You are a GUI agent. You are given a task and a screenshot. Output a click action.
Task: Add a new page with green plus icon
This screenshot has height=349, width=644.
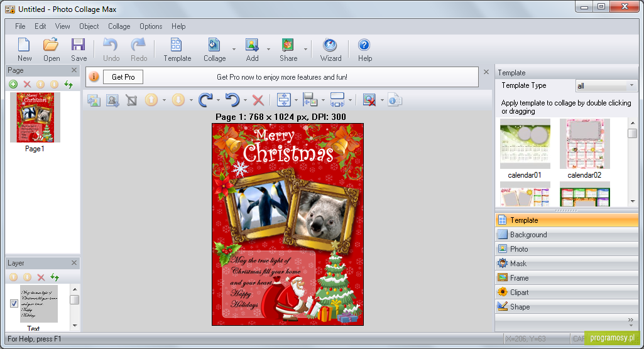point(14,84)
